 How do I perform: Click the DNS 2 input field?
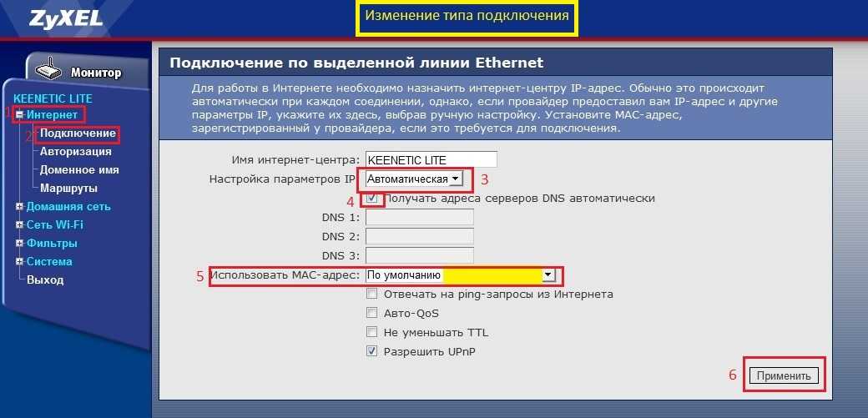coord(420,236)
